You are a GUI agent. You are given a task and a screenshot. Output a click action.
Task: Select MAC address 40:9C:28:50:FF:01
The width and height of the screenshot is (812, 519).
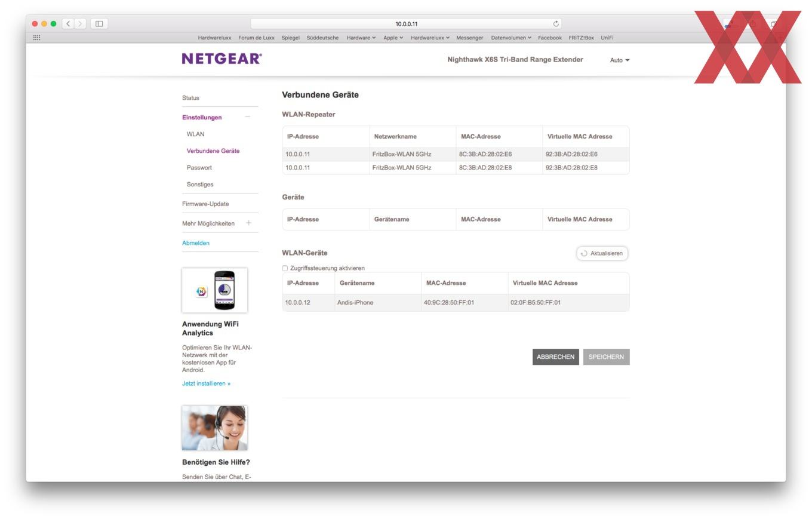[449, 302]
